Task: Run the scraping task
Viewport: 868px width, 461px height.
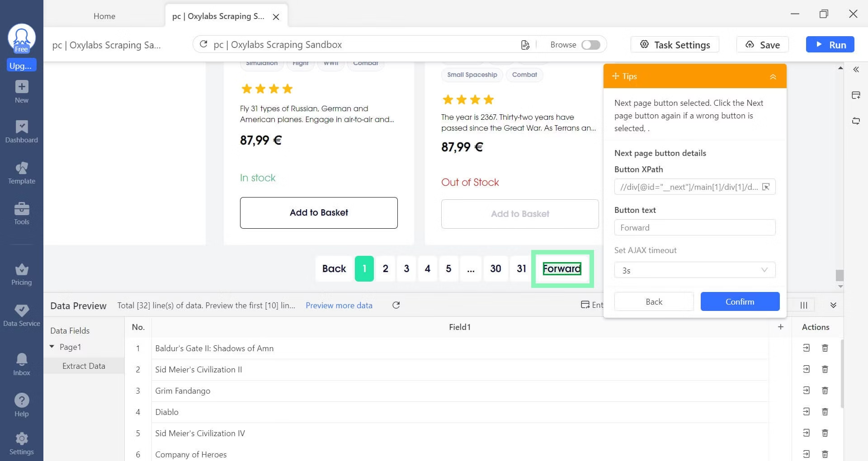Action: pos(830,45)
